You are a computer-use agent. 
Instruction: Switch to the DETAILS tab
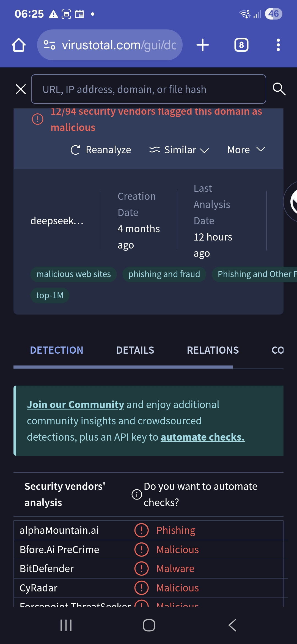[x=135, y=350]
